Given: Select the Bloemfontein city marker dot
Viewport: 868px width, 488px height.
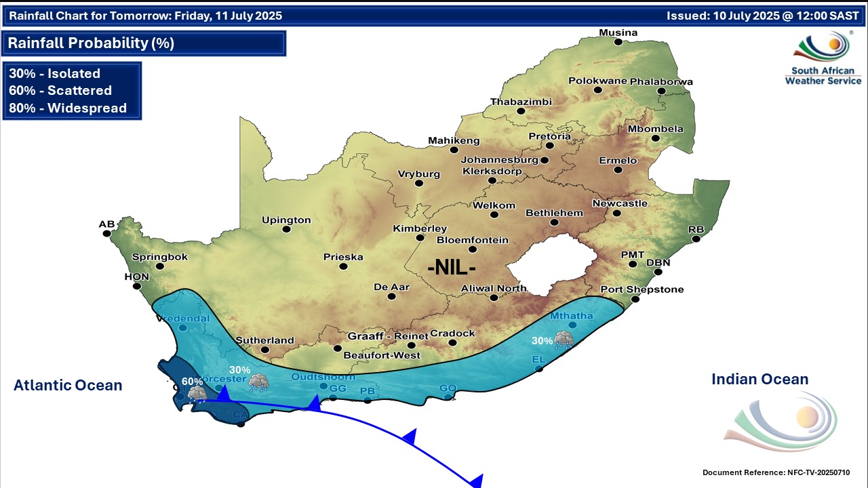Looking at the screenshot, I should 473,249.
